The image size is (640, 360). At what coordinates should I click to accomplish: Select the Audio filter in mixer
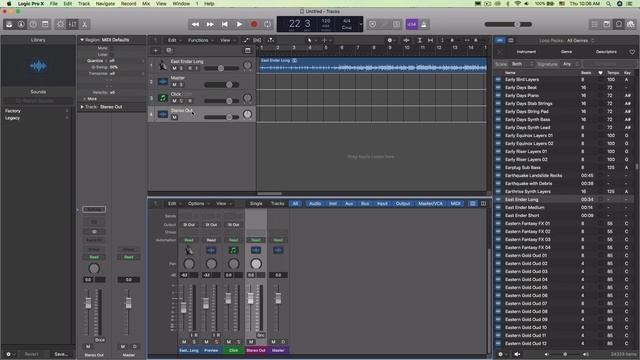click(315, 203)
